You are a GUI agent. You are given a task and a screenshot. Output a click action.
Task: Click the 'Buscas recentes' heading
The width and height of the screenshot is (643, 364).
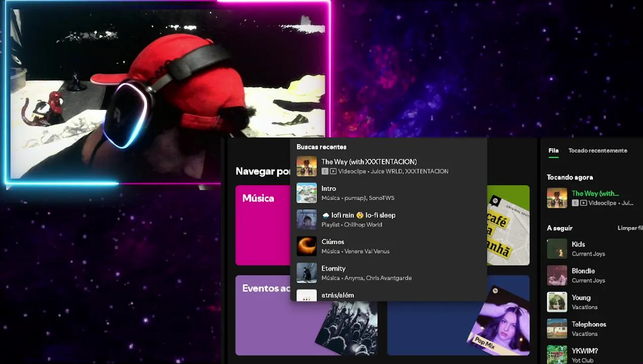tap(321, 147)
